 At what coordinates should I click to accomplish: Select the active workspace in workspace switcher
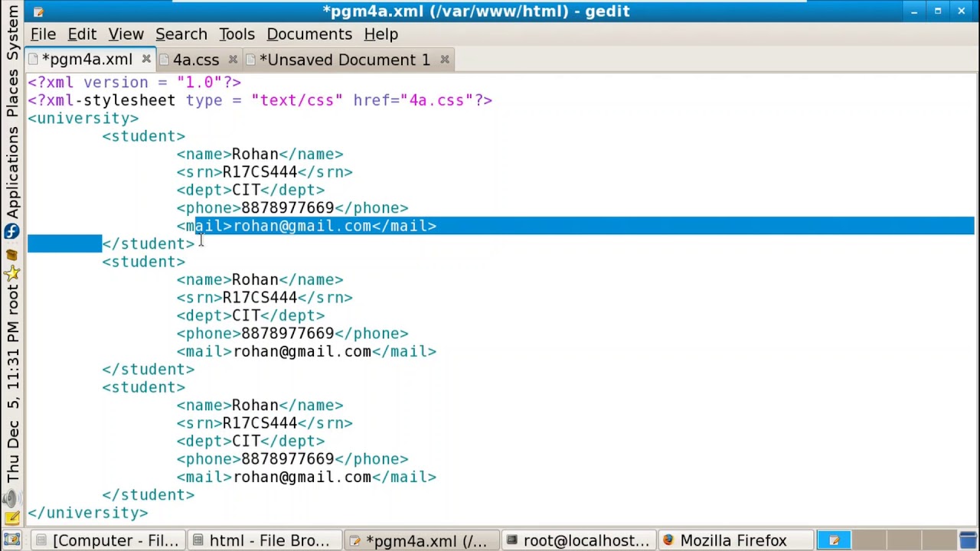pos(835,541)
